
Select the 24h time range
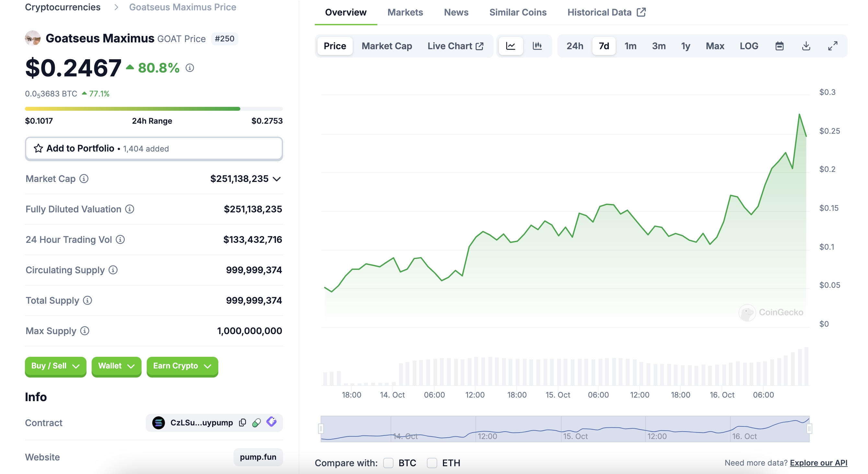pos(575,46)
